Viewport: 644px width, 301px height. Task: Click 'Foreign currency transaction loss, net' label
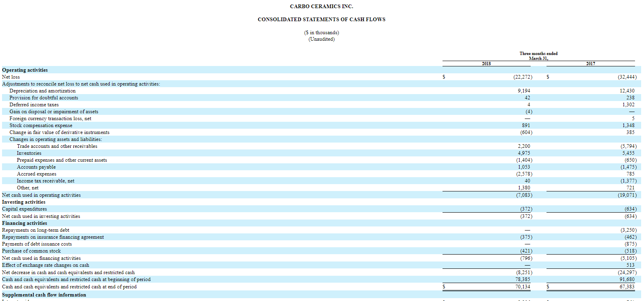point(50,119)
